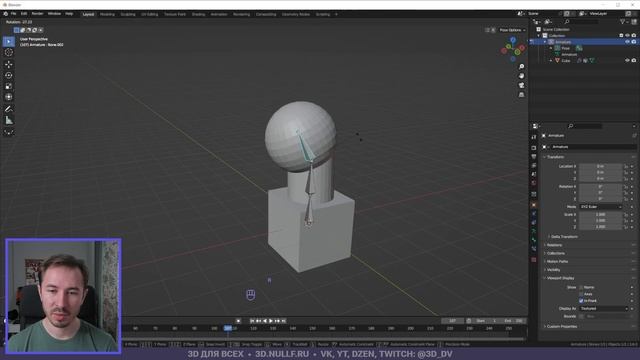Open the Scene properties tab
The height and width of the screenshot is (360, 640).
533,174
